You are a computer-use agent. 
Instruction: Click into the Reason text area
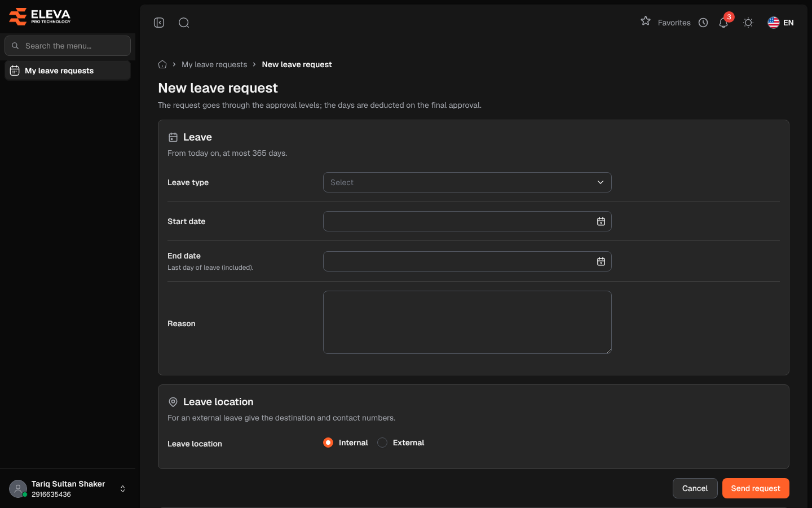pos(467,322)
